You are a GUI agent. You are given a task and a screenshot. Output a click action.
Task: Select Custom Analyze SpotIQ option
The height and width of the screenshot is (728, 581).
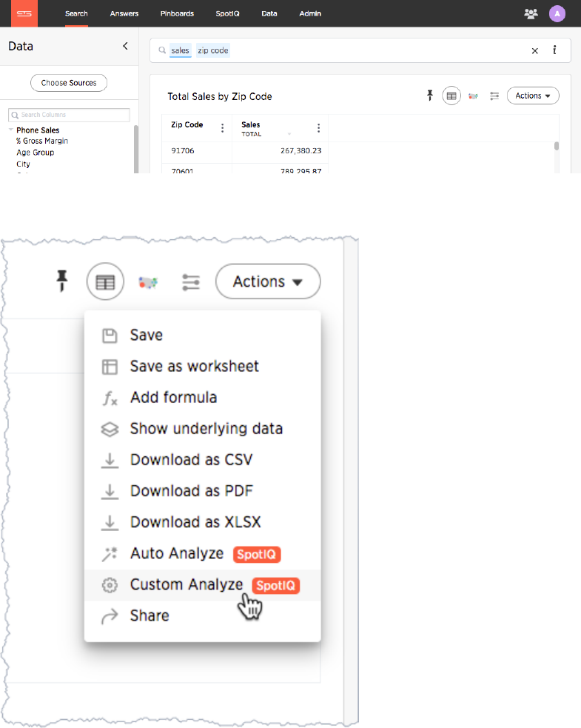click(202, 584)
